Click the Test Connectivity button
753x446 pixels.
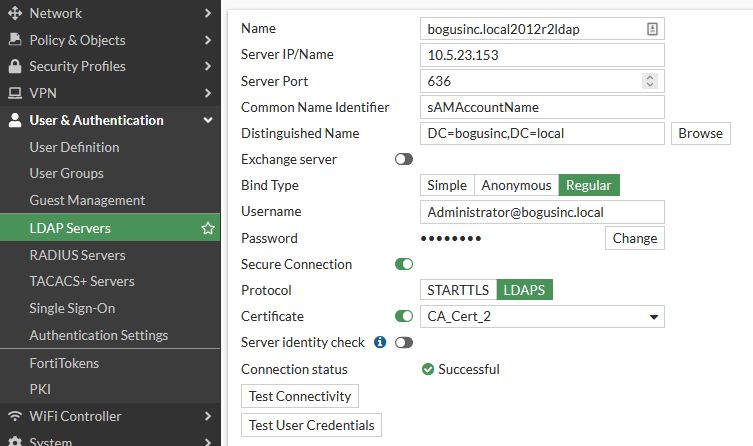tap(300, 396)
